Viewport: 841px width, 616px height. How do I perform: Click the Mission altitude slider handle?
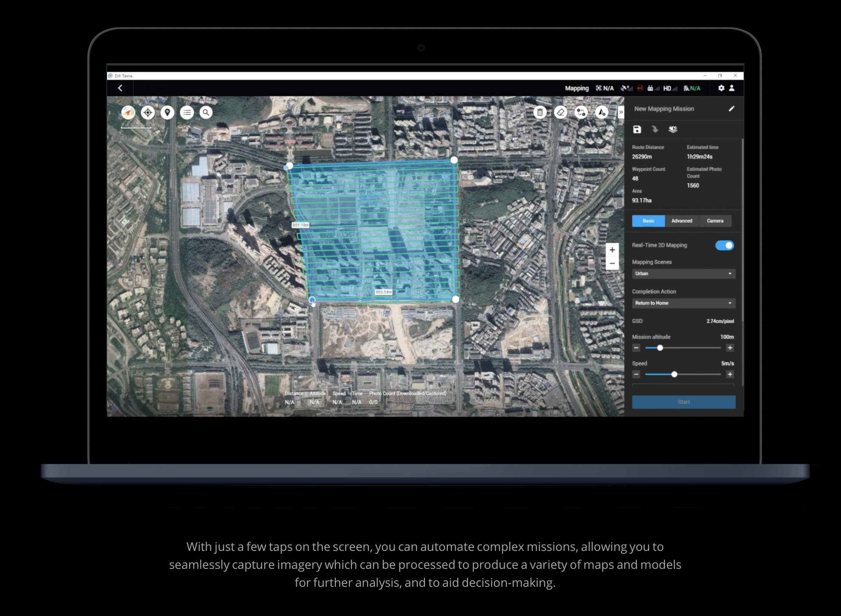coord(660,348)
